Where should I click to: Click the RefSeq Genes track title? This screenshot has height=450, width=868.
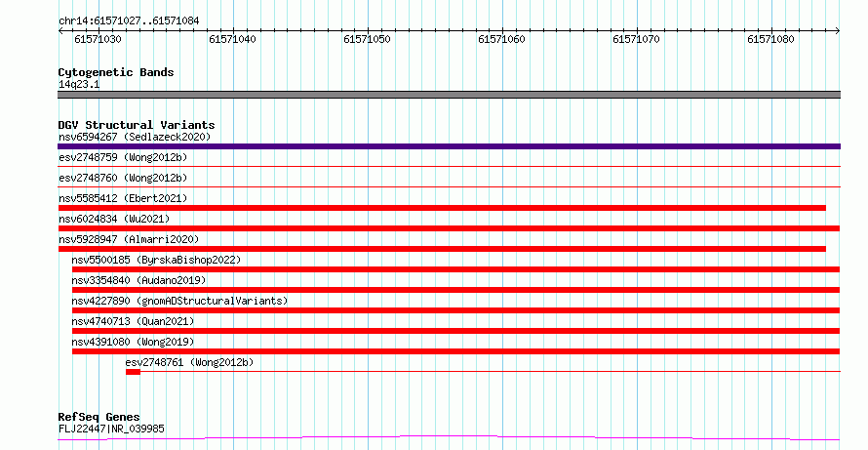pos(99,417)
